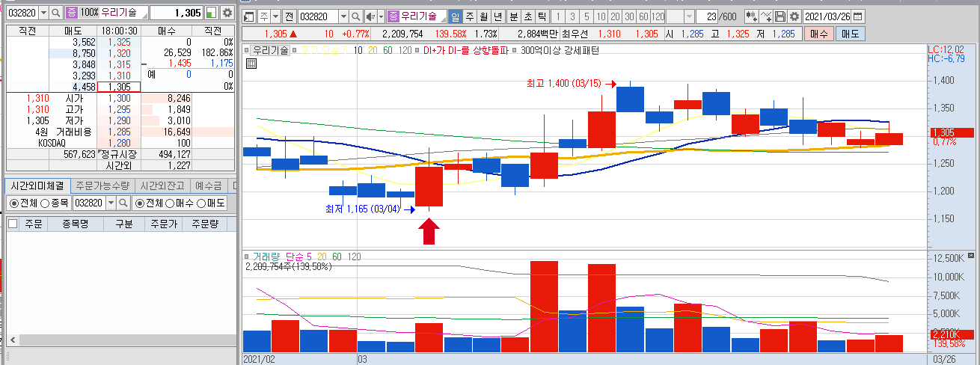Image resolution: width=980 pixels, height=365 pixels.
Task: Click search magnifier in the order filter row
Action: pos(123,203)
